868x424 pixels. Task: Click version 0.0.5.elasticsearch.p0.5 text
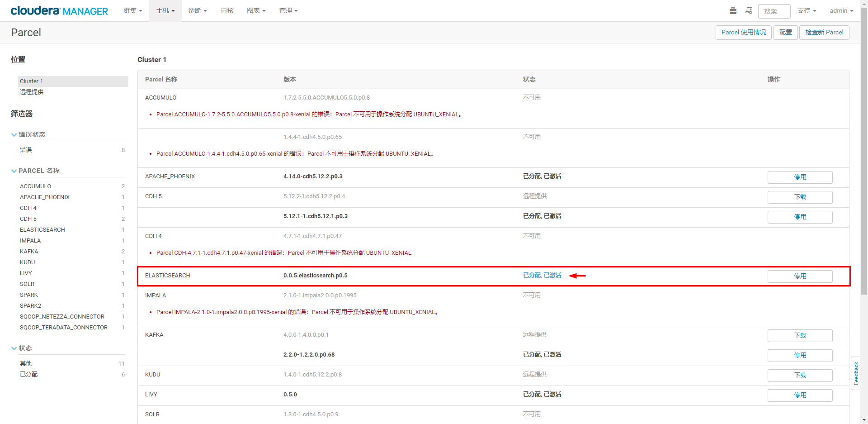[x=316, y=276]
